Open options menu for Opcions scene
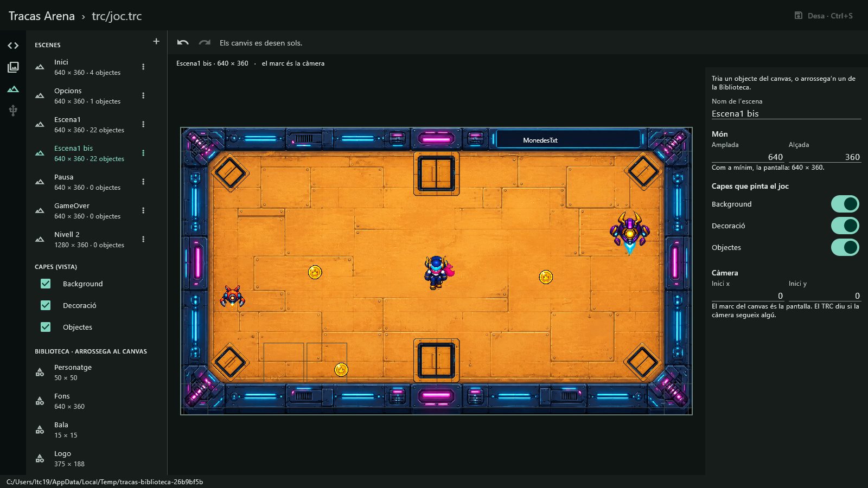 click(143, 95)
